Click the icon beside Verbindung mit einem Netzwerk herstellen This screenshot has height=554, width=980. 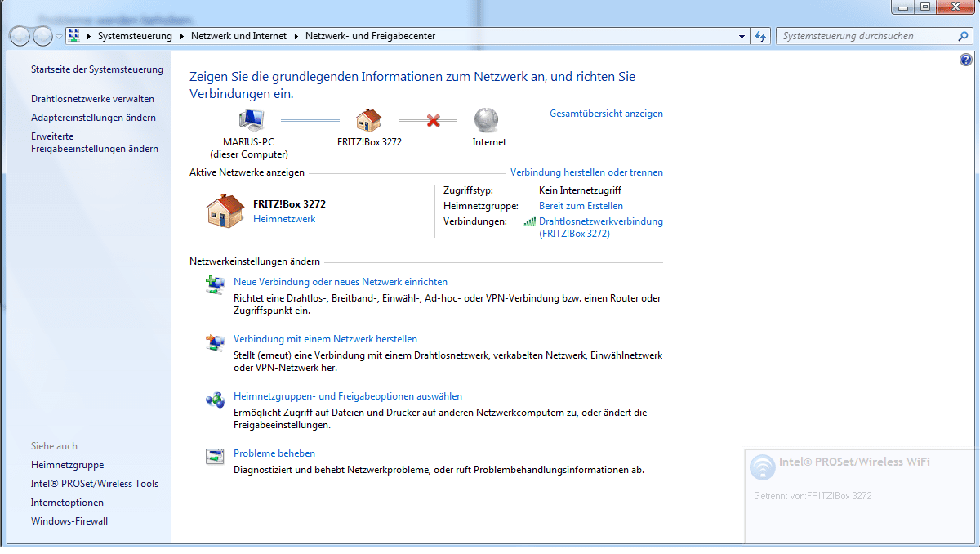215,342
